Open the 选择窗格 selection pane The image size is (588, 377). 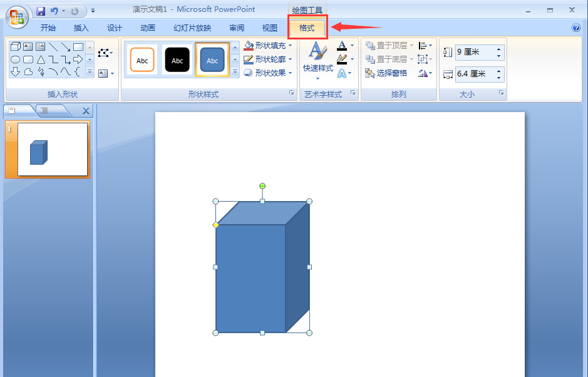387,73
